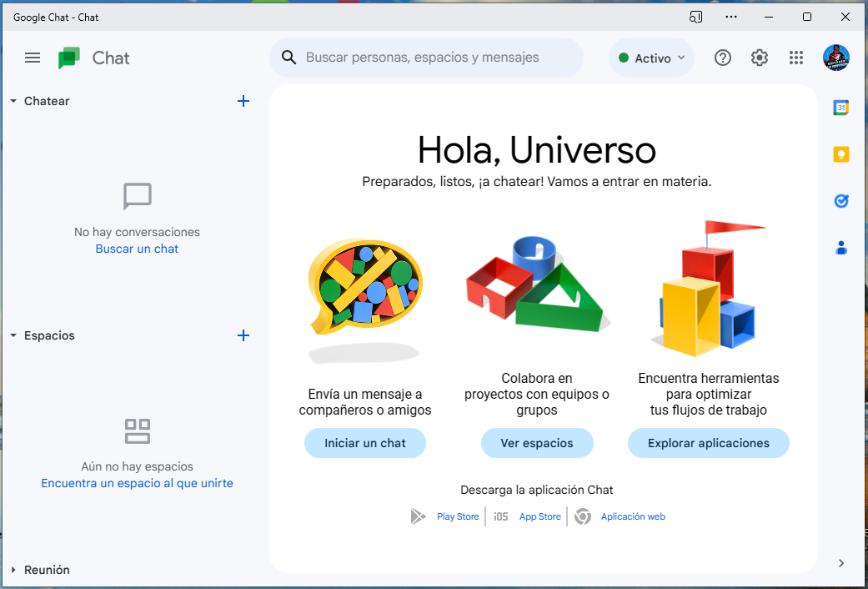Start a new chat with plus icon
This screenshot has height=589, width=868.
[243, 101]
